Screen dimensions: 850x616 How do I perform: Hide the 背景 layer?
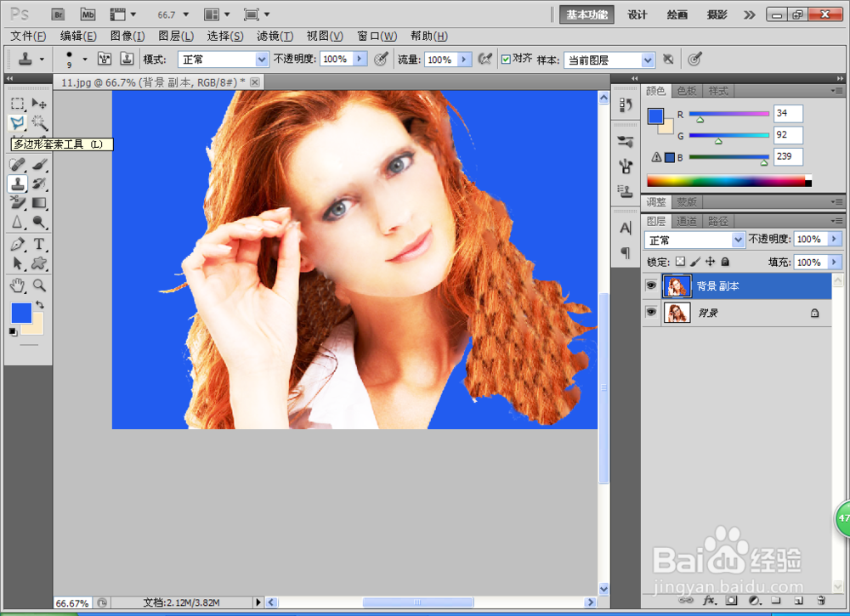(x=651, y=312)
